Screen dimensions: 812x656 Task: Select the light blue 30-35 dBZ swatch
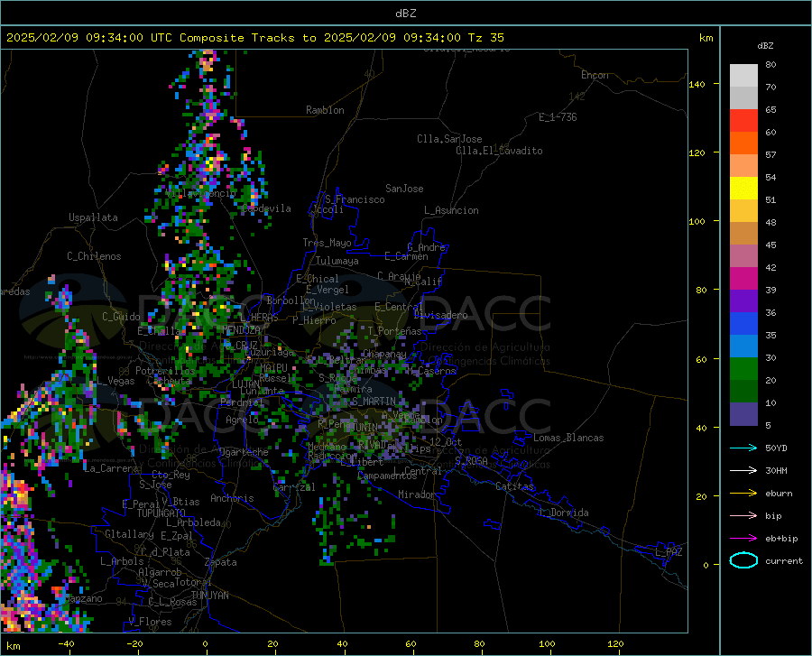[x=743, y=346]
